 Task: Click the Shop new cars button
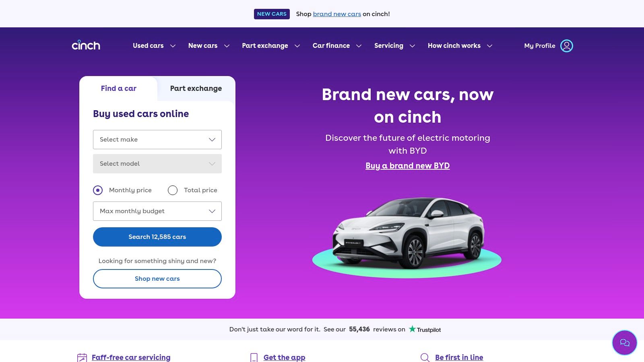[x=157, y=279]
